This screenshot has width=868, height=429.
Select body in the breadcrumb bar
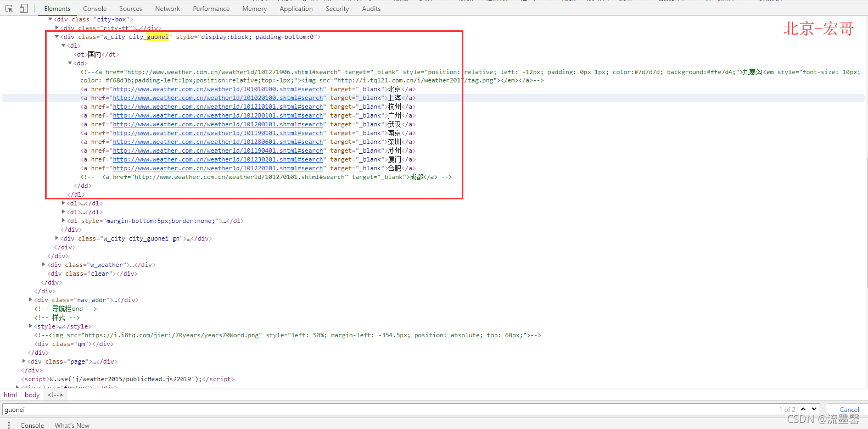[x=32, y=395]
